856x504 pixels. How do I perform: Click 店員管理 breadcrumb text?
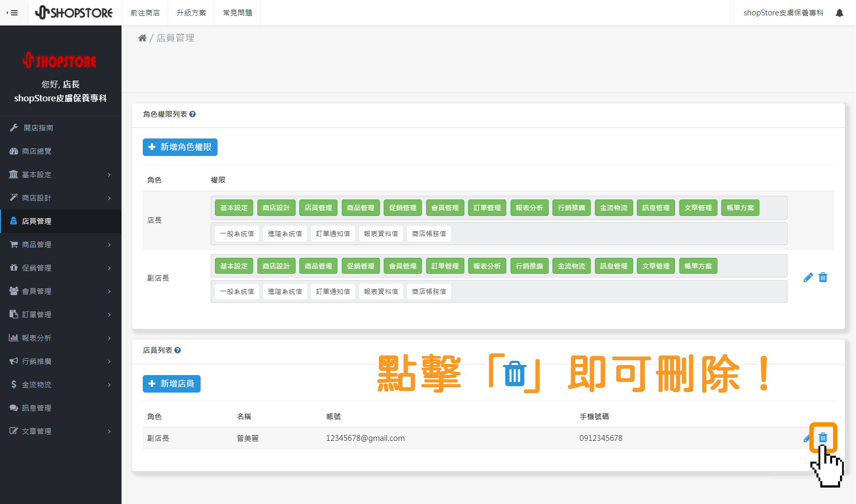tap(175, 38)
